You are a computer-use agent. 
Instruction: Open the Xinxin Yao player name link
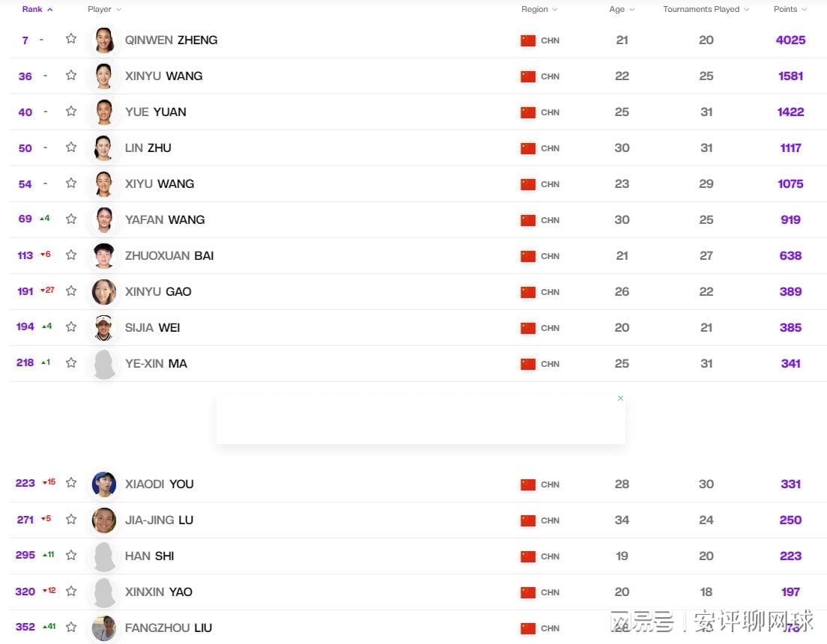coord(159,592)
